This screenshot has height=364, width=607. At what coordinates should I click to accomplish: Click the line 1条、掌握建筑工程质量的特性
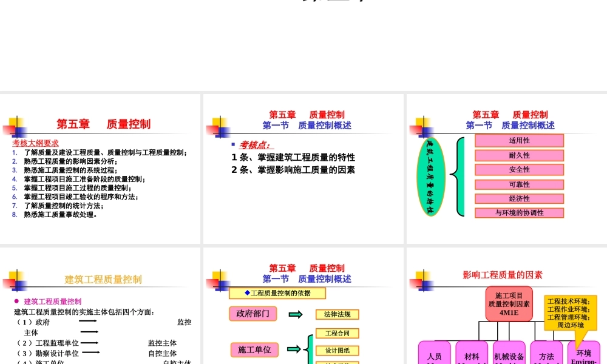293,158
